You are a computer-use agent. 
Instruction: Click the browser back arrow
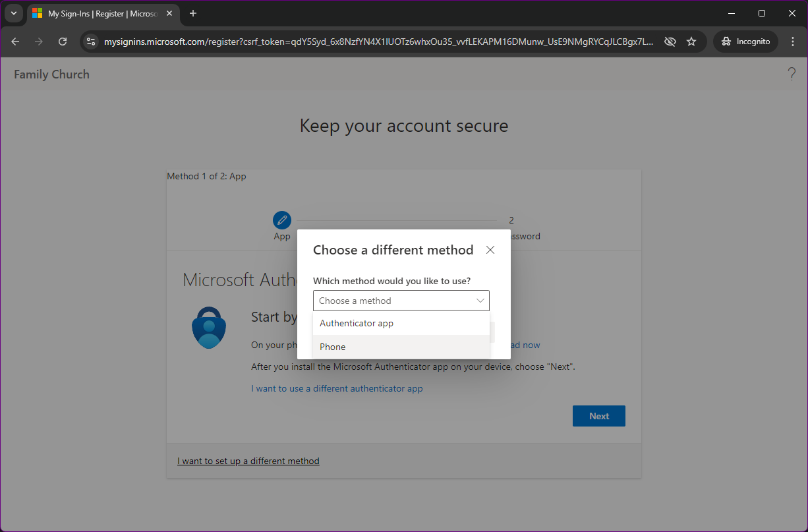pos(16,42)
